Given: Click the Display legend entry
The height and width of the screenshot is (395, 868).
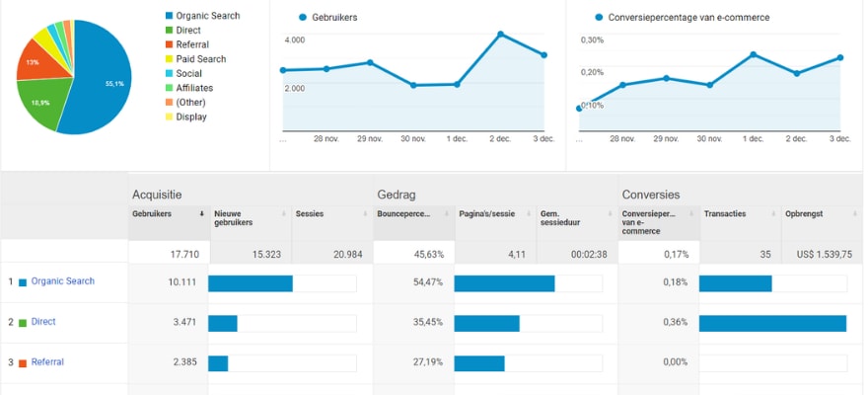Looking at the screenshot, I should (190, 118).
